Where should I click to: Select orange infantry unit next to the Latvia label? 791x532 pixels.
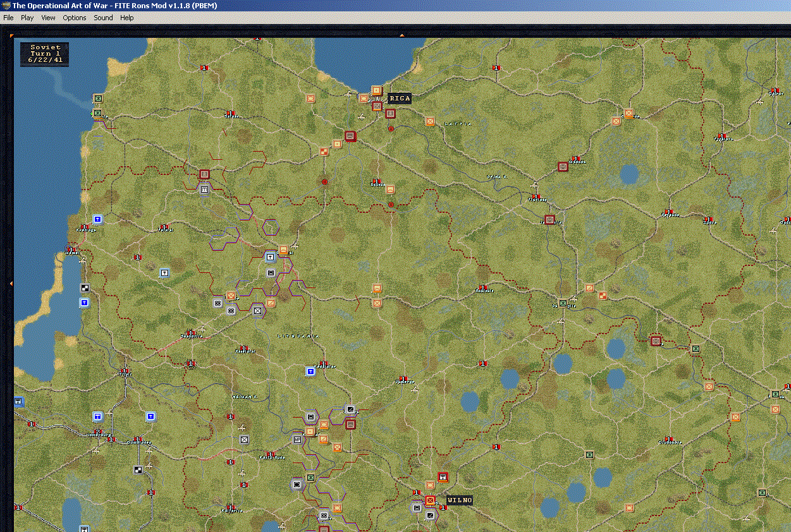click(x=430, y=121)
